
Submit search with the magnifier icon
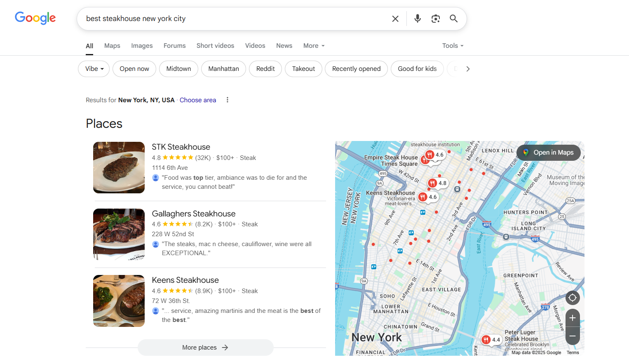tap(454, 19)
